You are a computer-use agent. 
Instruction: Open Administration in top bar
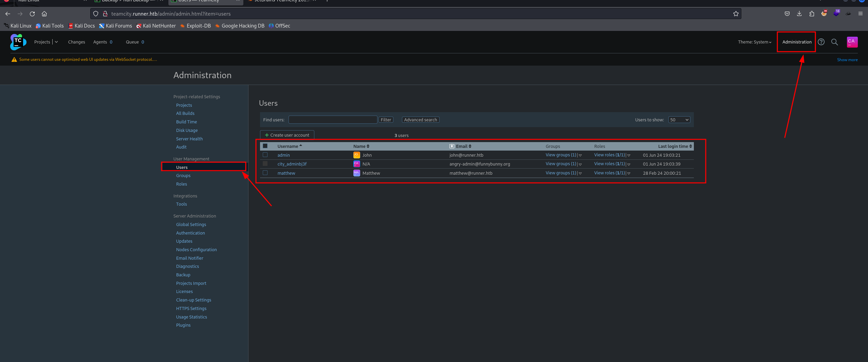pyautogui.click(x=797, y=42)
